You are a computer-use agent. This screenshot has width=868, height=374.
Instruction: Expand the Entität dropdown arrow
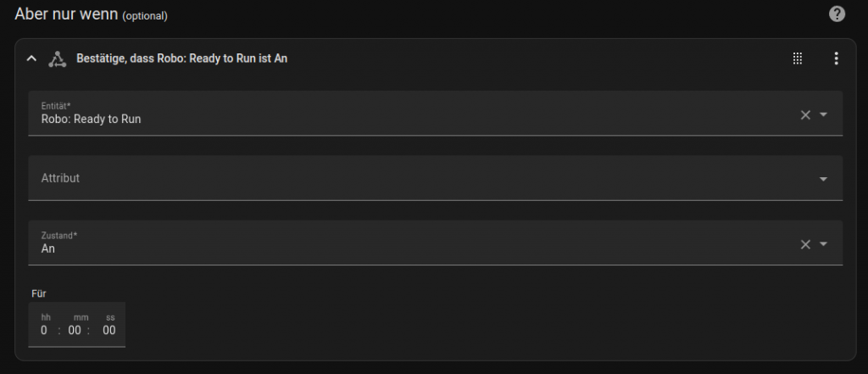coord(824,114)
